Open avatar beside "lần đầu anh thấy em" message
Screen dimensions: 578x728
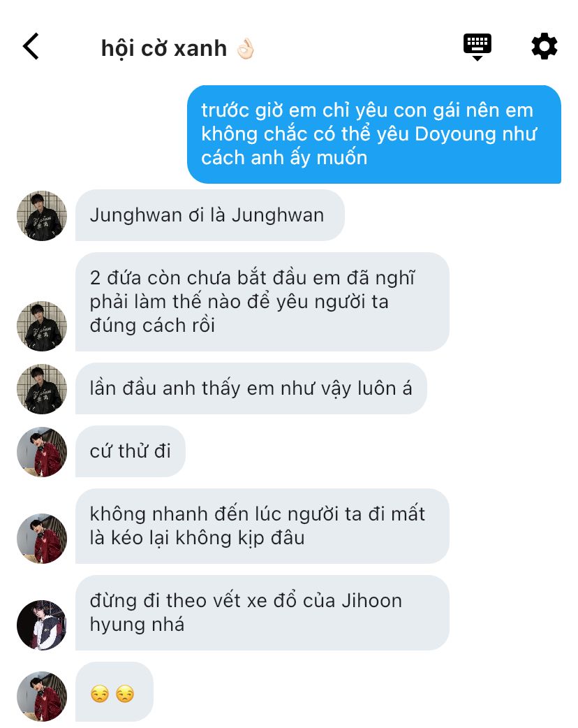42,389
